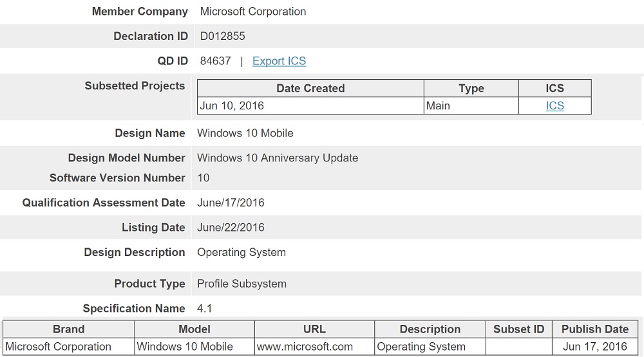644x357 pixels.
Task: Click the ICS column header
Action: pos(555,88)
